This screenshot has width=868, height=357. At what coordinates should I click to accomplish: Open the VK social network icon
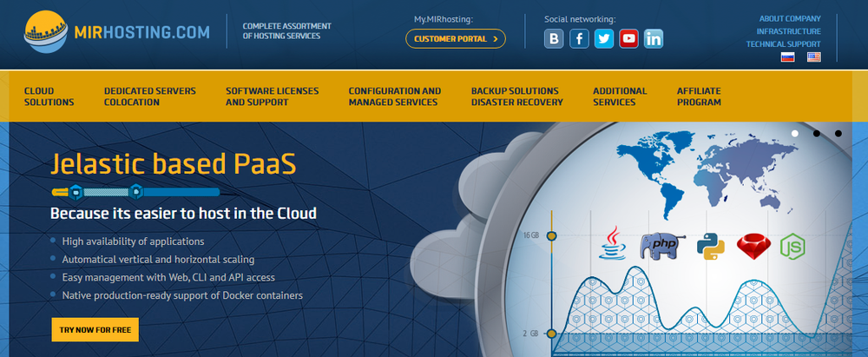[554, 39]
